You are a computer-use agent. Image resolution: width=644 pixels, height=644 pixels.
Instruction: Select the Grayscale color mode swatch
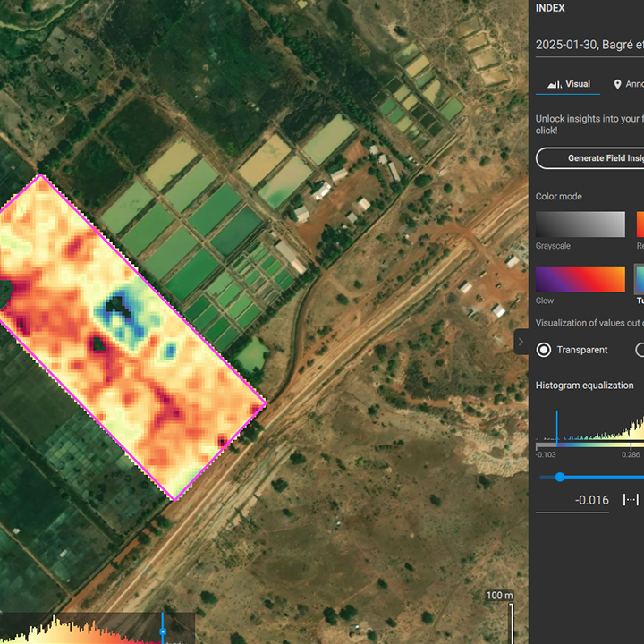click(580, 225)
